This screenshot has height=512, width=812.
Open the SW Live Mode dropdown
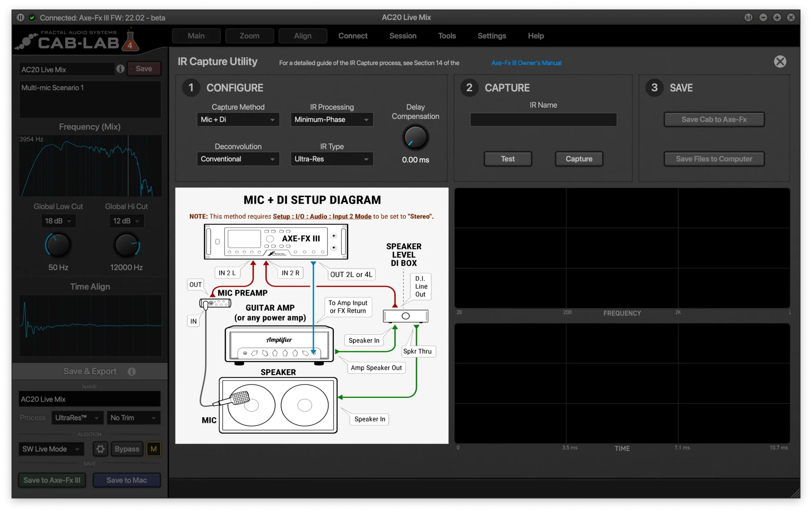point(51,449)
